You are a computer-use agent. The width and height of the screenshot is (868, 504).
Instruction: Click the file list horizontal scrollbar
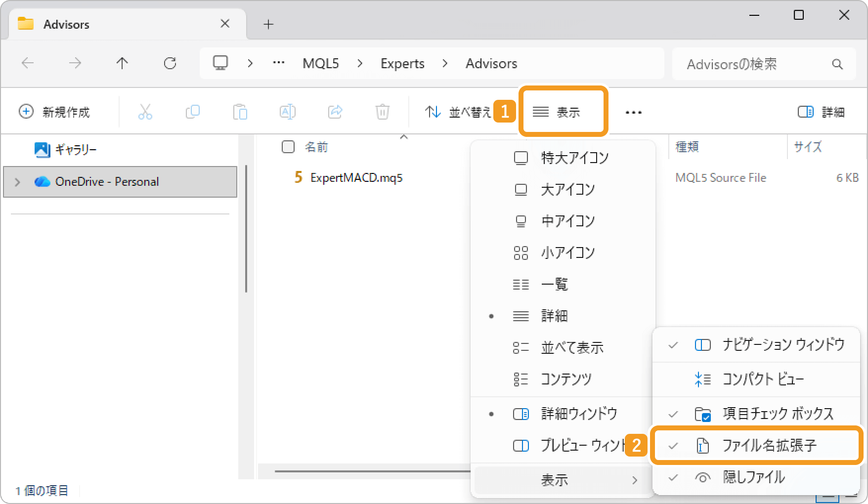tap(373, 471)
